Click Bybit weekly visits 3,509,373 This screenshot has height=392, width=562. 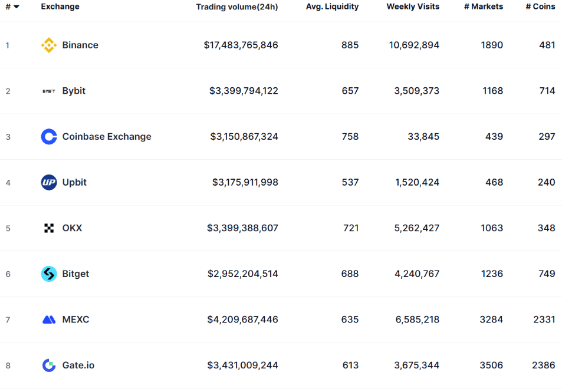tap(417, 91)
